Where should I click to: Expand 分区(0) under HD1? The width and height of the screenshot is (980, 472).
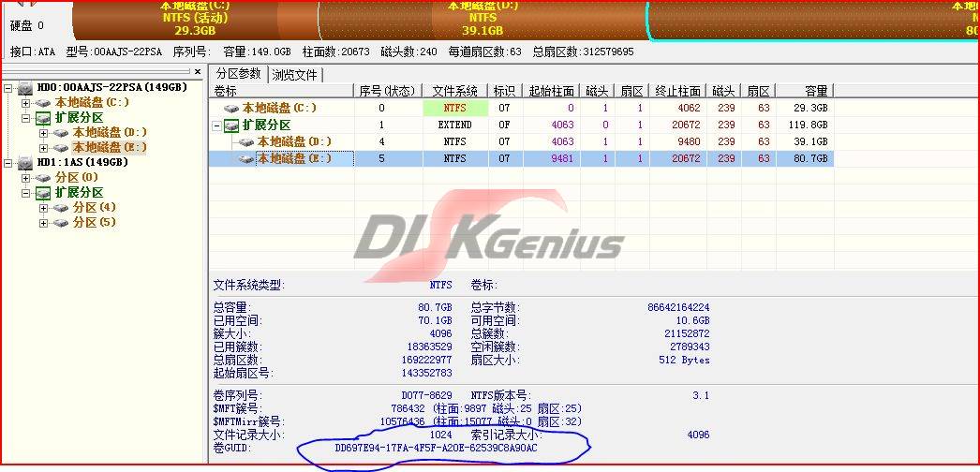[x=25, y=178]
